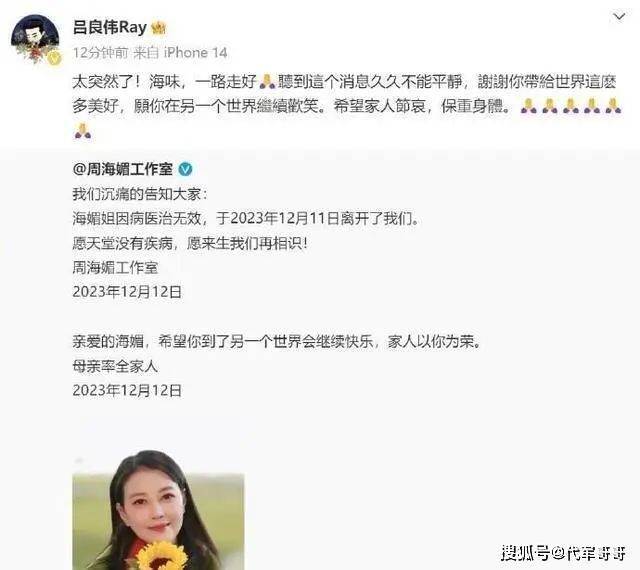The height and width of the screenshot is (570, 640).
Task: Open the woman with sunflower photo
Action: 158,514
